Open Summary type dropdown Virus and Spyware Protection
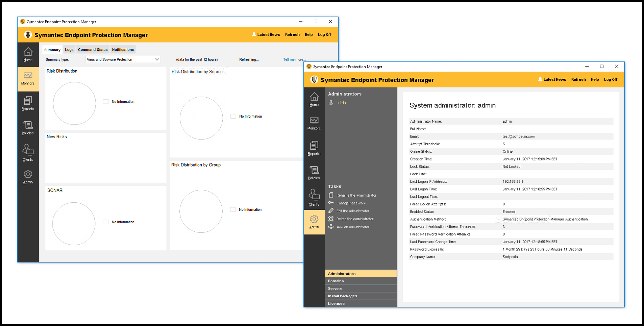 (x=123, y=59)
